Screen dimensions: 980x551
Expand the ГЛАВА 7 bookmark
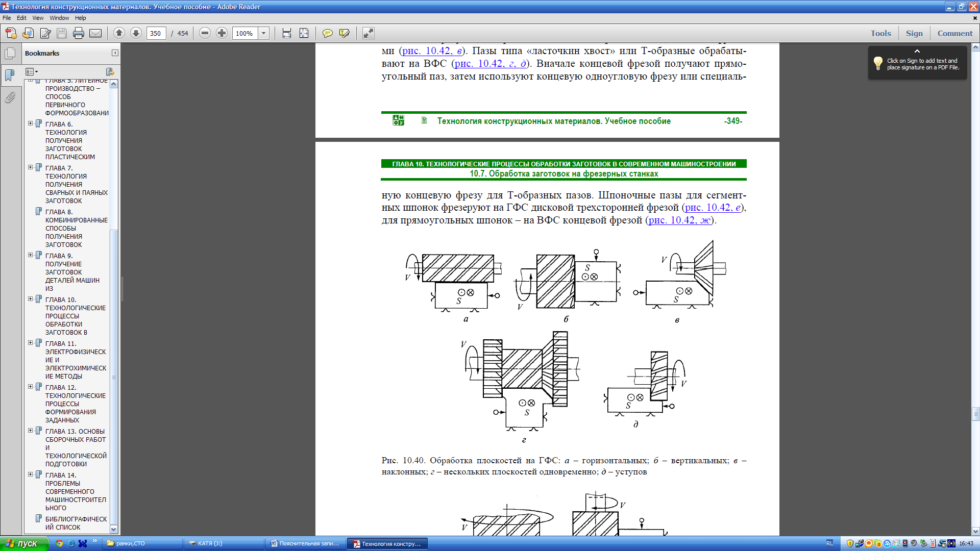coord(31,167)
